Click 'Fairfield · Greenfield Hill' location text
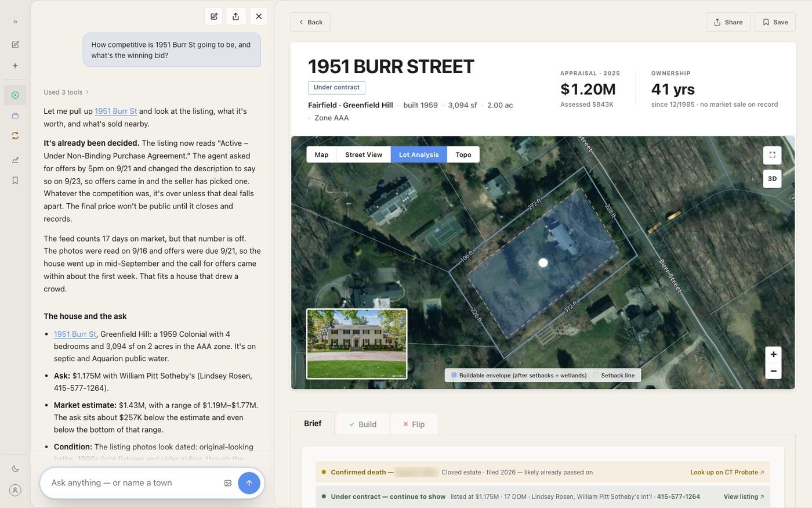 coord(350,105)
